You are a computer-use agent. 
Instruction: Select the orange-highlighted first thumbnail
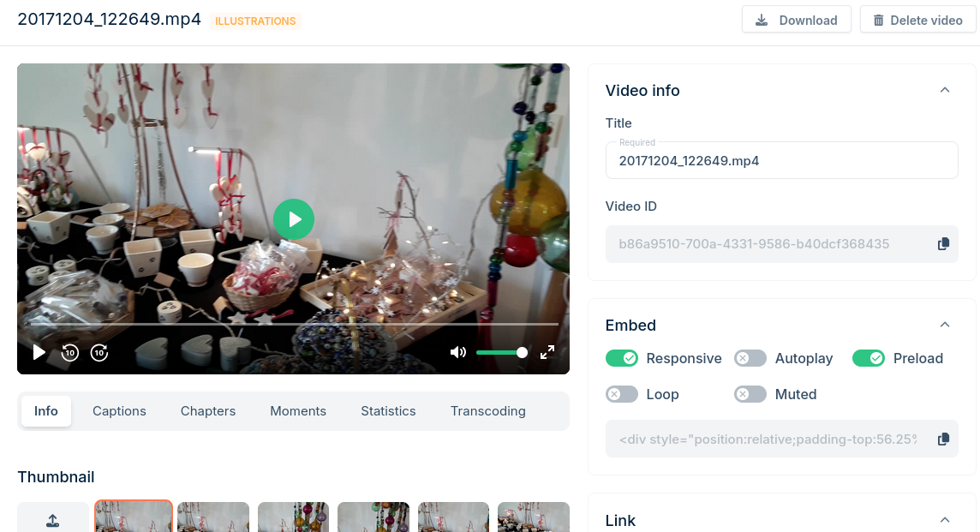(134, 517)
